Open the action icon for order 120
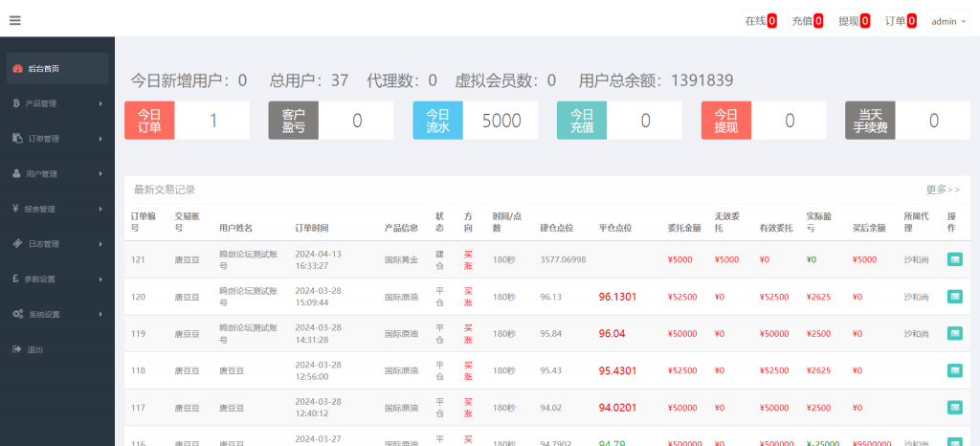Viewport: 980px width, 446px height. pos(954,297)
